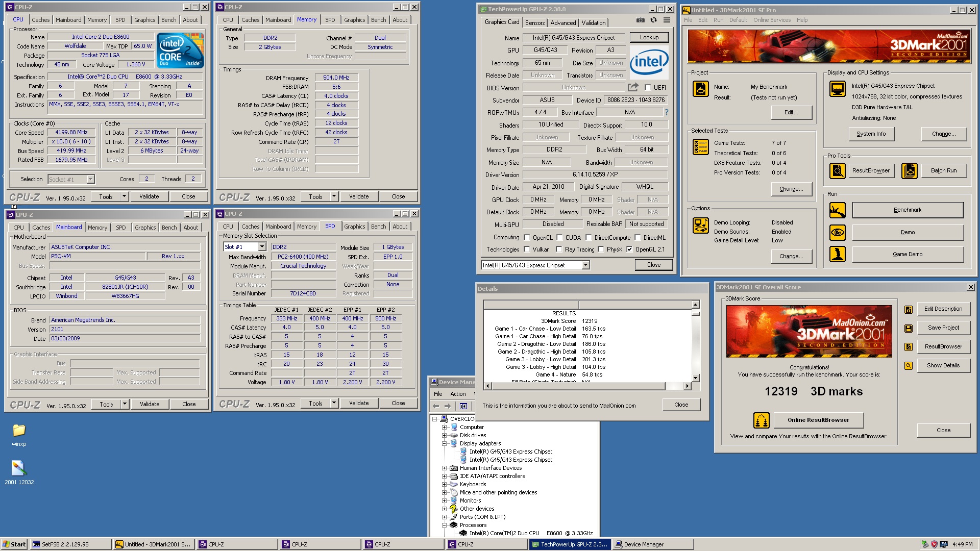Click the Game Demo joystick icon
The height and width of the screenshot is (551, 980).
click(837, 254)
